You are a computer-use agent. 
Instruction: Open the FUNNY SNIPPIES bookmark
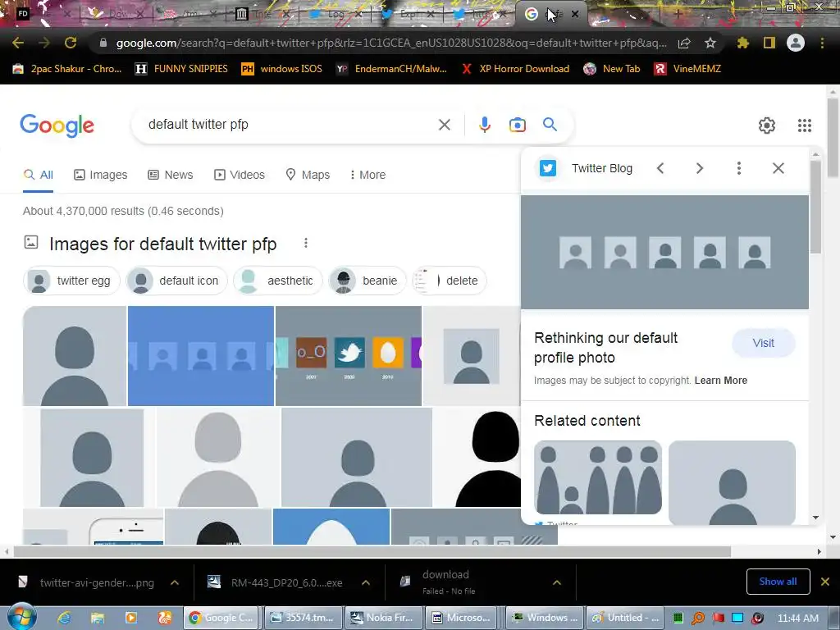[181, 69]
